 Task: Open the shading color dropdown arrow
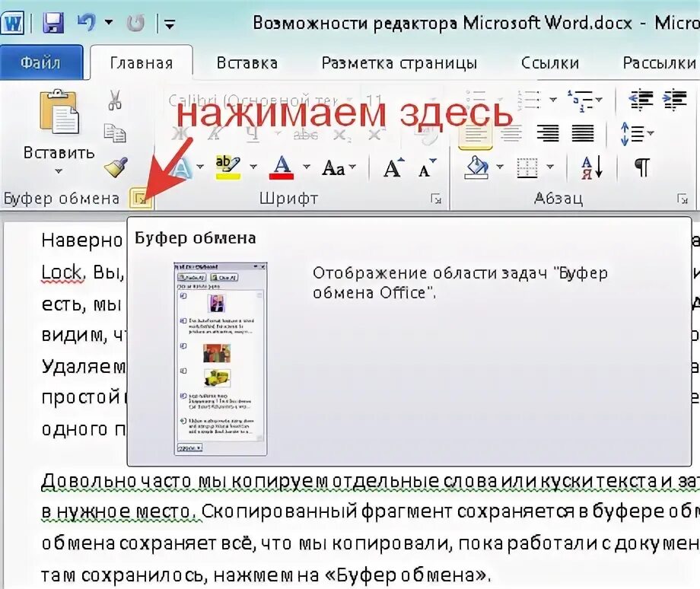(x=500, y=167)
